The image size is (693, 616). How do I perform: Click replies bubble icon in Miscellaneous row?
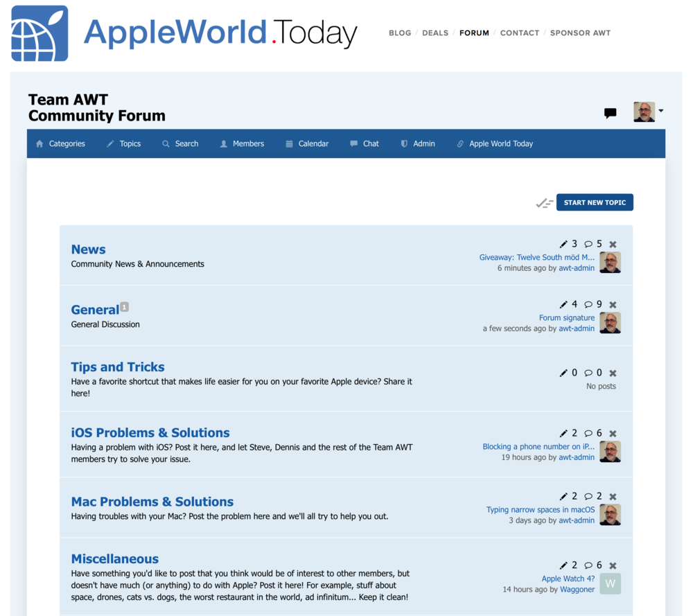[x=588, y=565]
